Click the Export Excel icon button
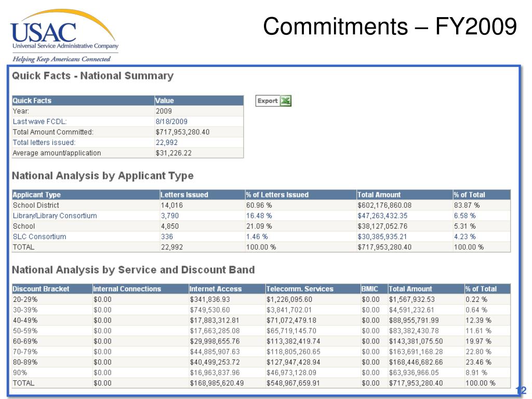The image size is (532, 399). [273, 101]
